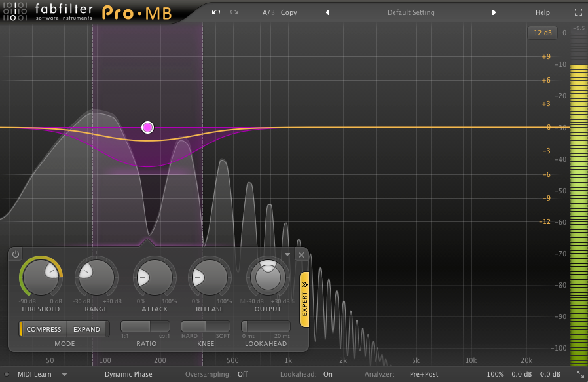Click the Threshold knob

coord(41,278)
